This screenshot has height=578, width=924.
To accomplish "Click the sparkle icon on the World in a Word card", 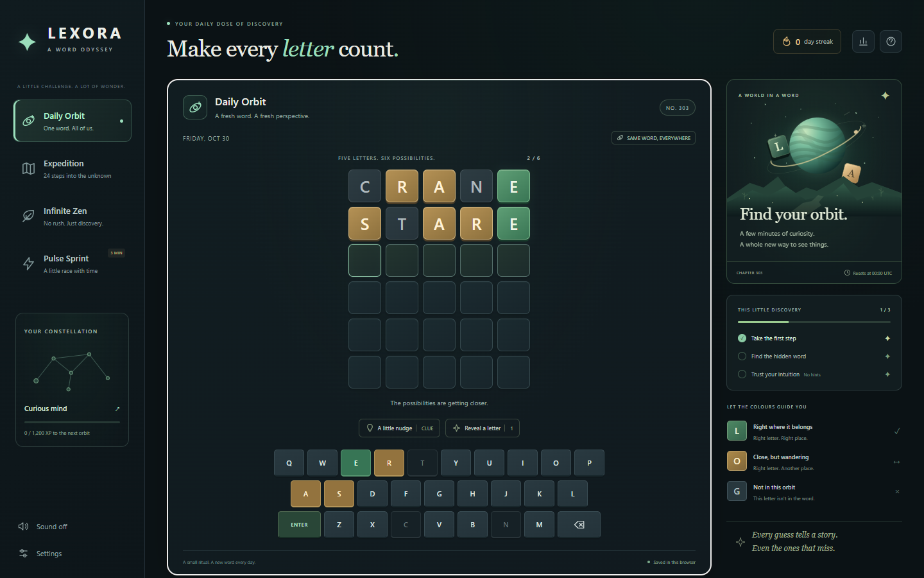I will (886, 95).
